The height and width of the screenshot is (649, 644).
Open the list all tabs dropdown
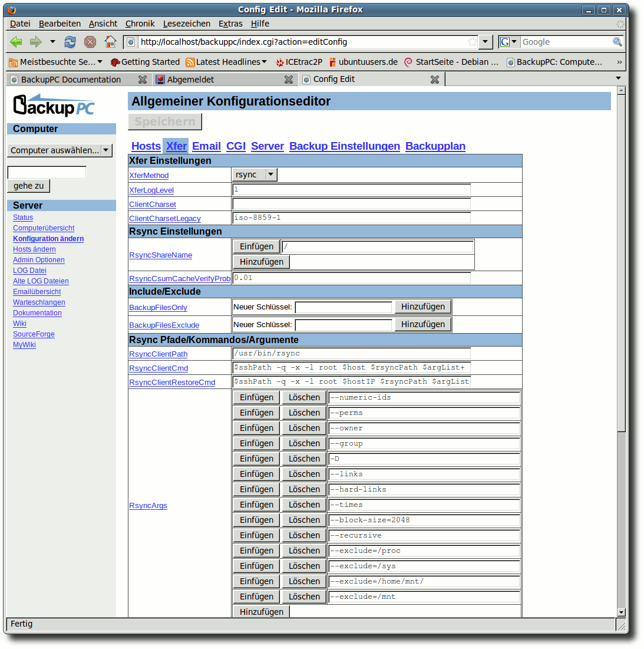pos(618,78)
